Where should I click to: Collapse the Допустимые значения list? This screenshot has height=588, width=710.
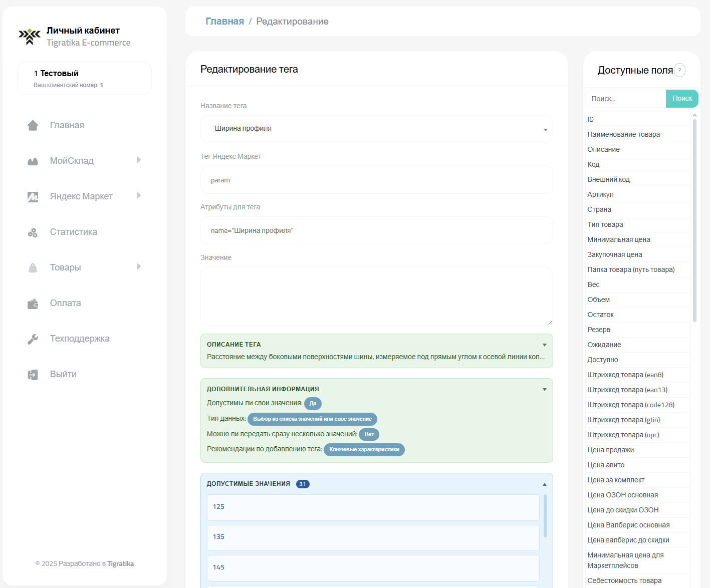(x=544, y=484)
